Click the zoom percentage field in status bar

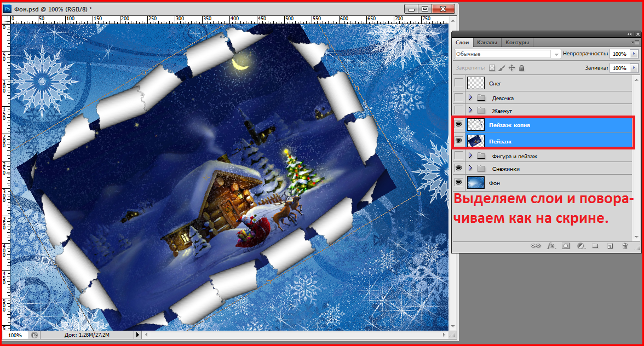click(15, 335)
